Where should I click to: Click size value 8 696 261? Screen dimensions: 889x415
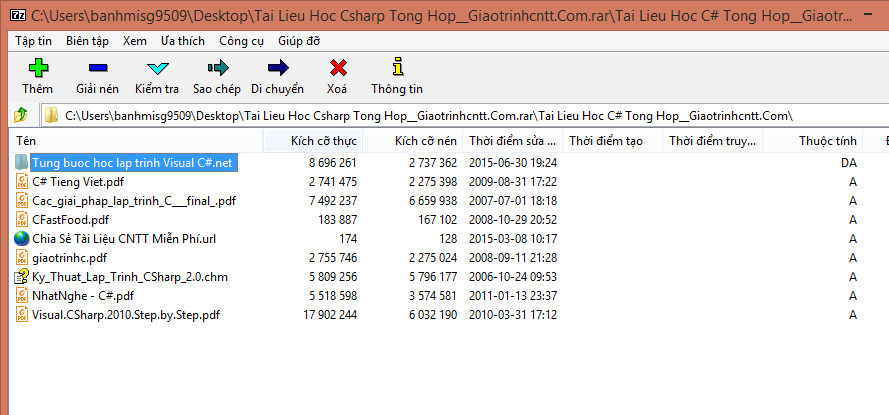333,163
